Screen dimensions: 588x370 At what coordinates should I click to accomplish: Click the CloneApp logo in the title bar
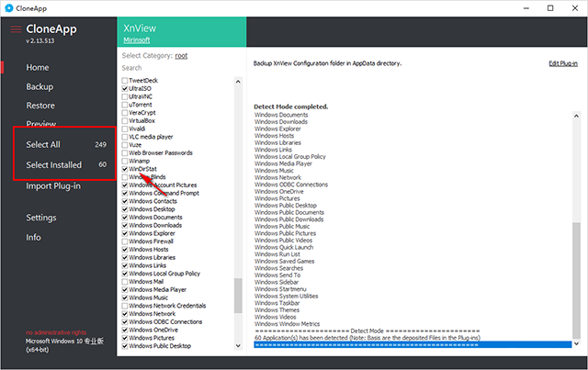[9, 7]
